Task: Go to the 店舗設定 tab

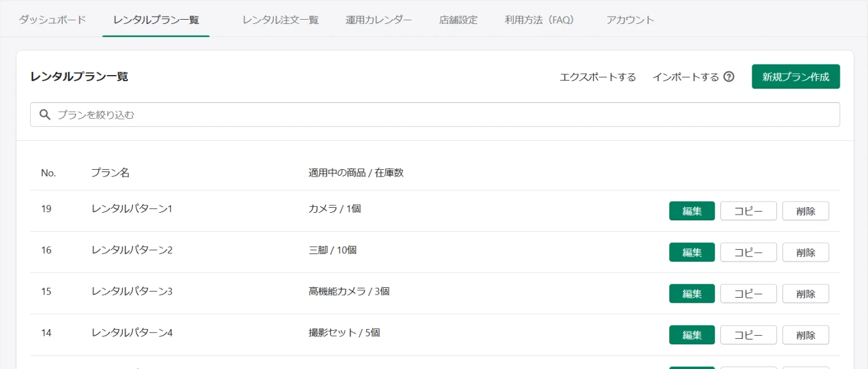Action: tap(458, 20)
